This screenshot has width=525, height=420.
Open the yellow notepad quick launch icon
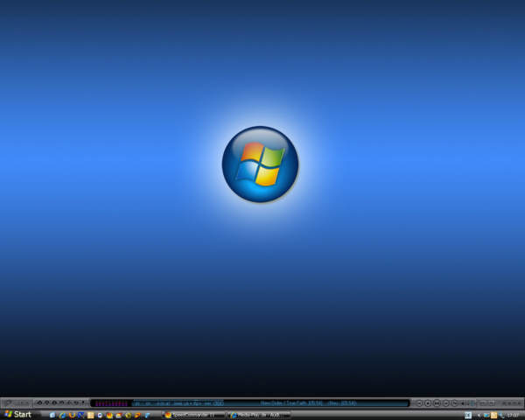pos(91,416)
